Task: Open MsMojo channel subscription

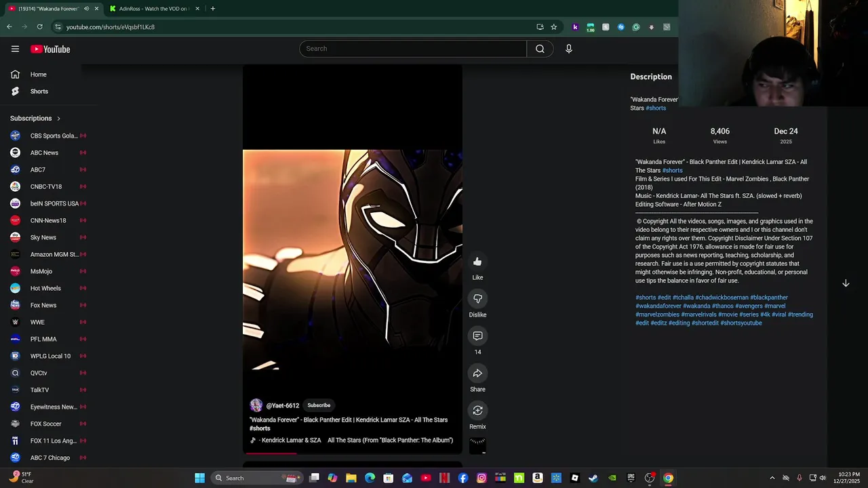Action: (x=48, y=271)
